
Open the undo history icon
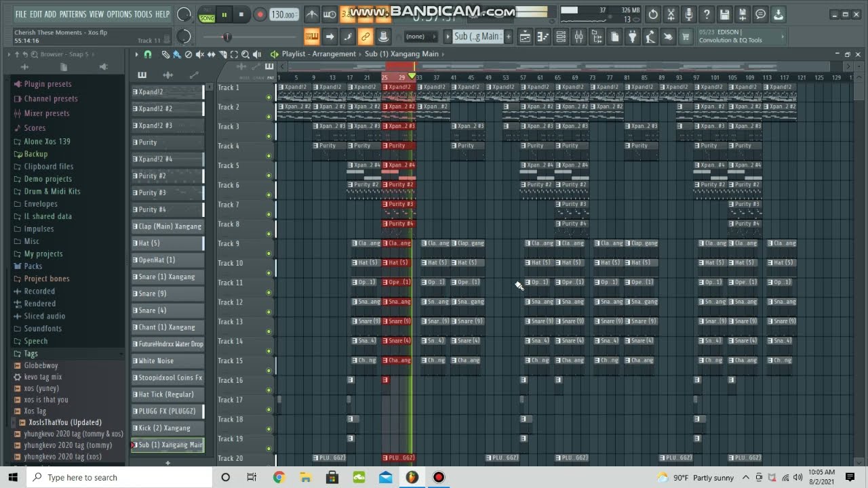click(x=653, y=14)
